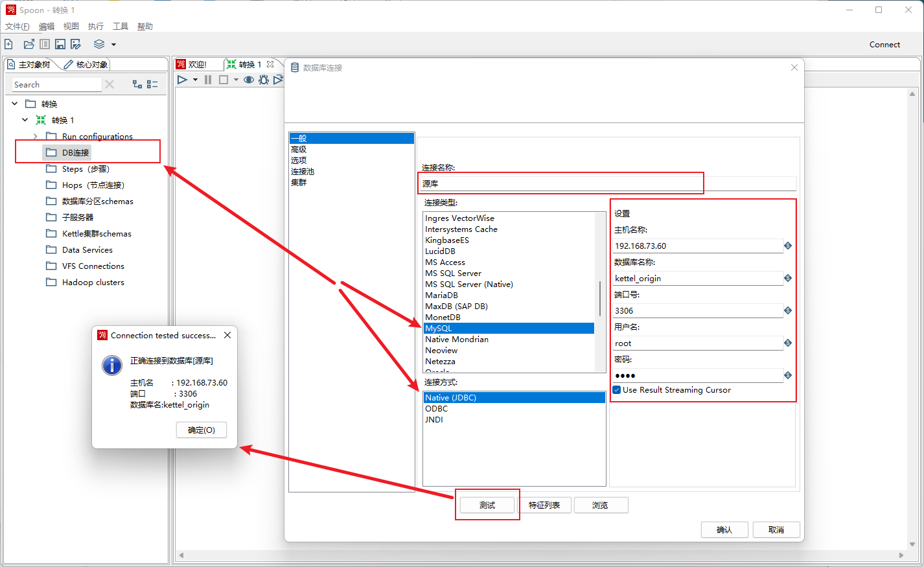This screenshot has height=567, width=924.
Task: Open the perspective layers dropdown arrow
Action: (x=113, y=45)
